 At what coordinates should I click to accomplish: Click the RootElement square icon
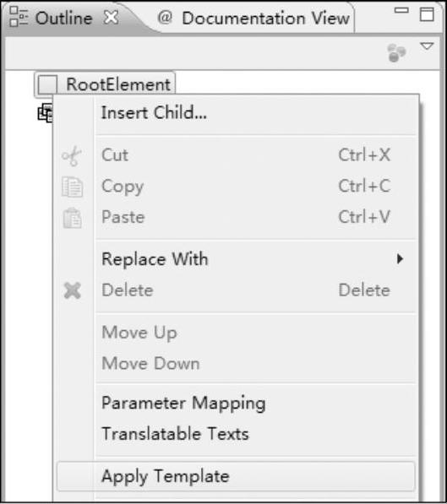[x=47, y=85]
